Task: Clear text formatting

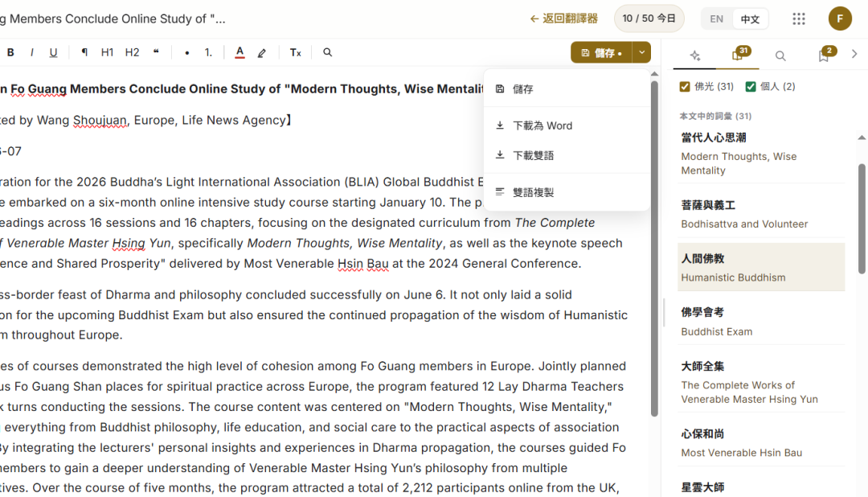Action: (296, 52)
